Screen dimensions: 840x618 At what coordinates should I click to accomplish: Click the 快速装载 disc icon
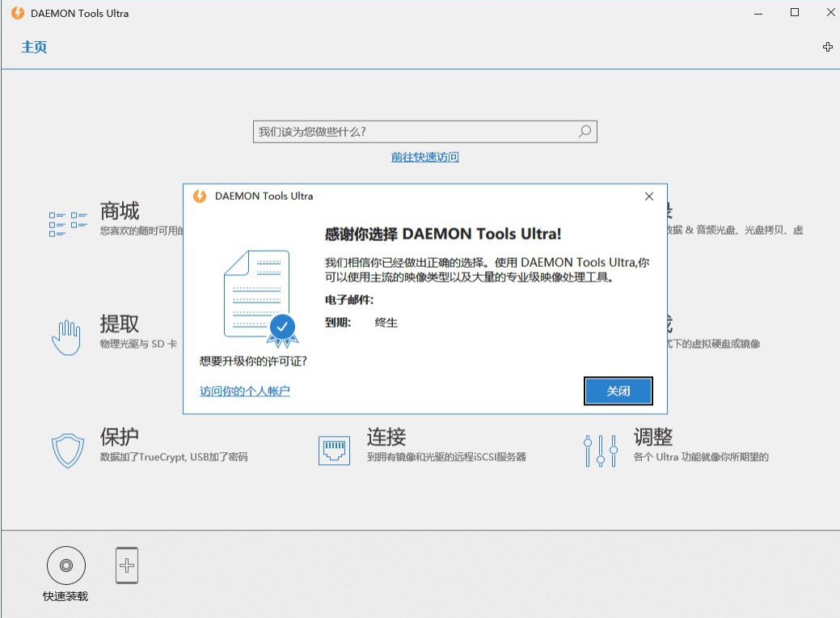[66, 565]
